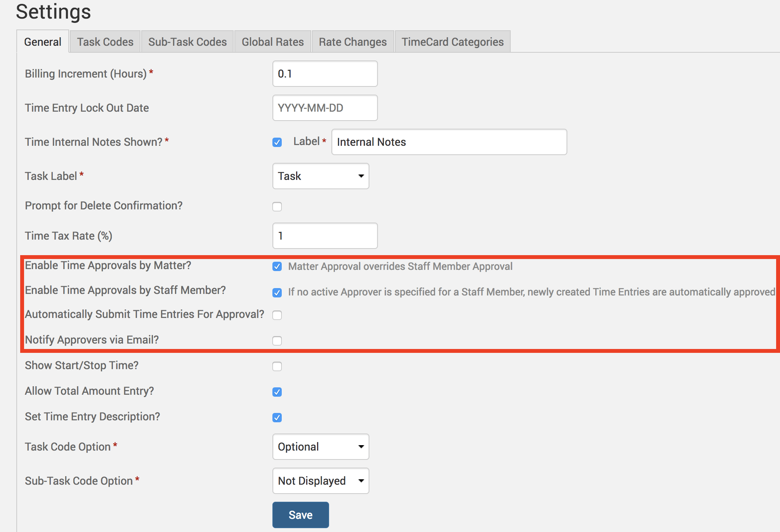
Task: Uncheck Time Internal Notes Shown checkbox
Action: [x=277, y=142]
